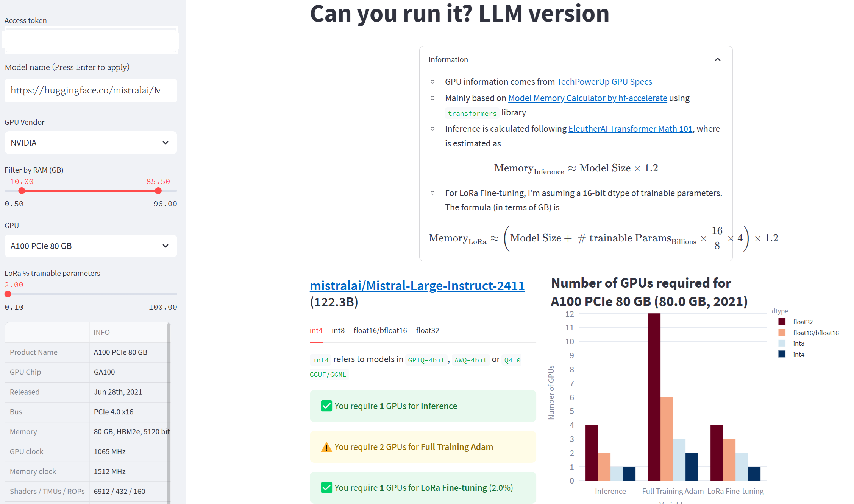Click the green checkmark icon for Inference
Screen dimensions: 854x504
tap(326, 406)
